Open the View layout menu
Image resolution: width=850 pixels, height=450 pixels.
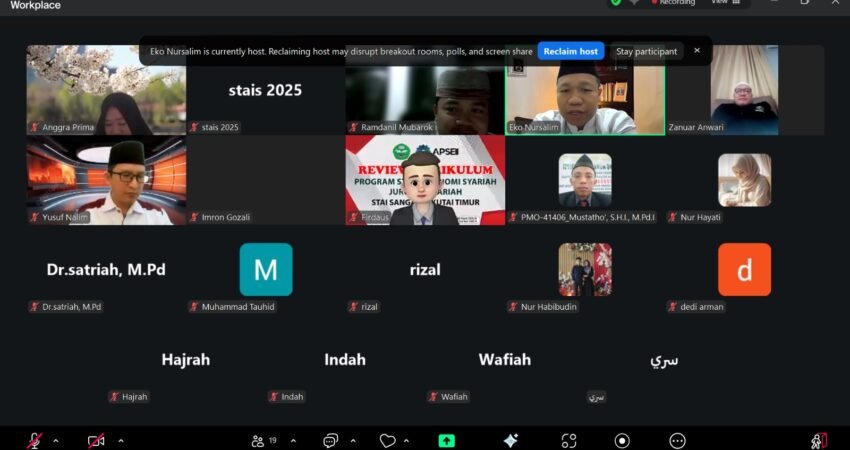click(726, 3)
